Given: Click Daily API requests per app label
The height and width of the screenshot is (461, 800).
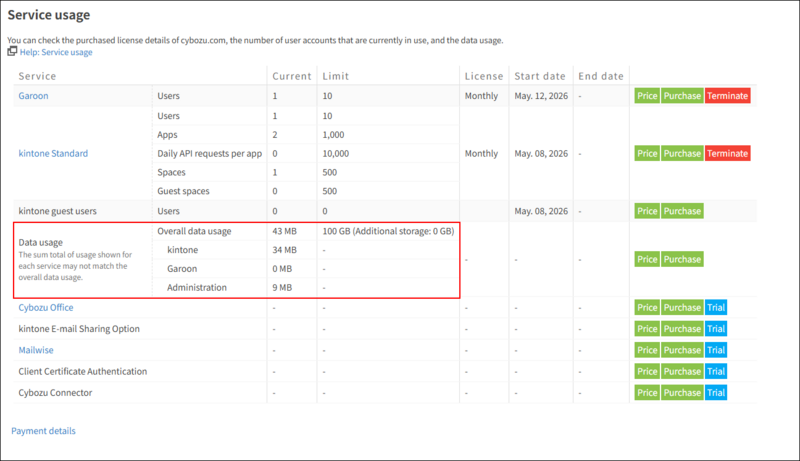Looking at the screenshot, I should [x=210, y=153].
